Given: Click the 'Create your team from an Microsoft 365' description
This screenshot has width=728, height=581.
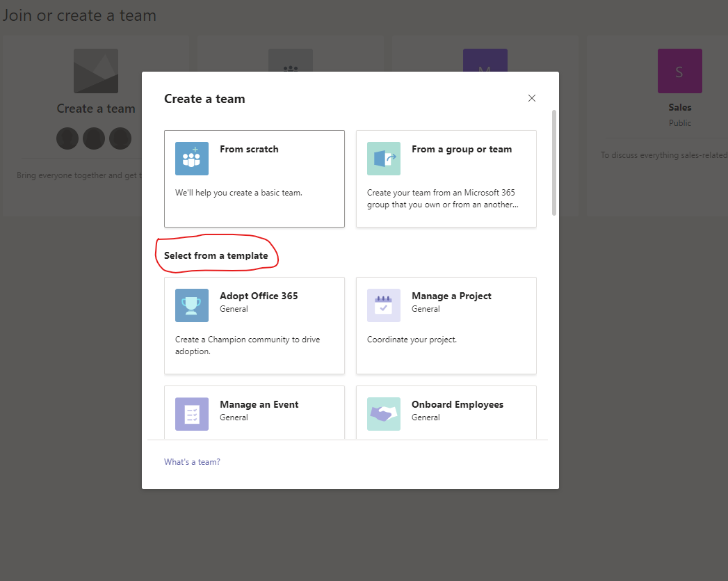Looking at the screenshot, I should 442,198.
